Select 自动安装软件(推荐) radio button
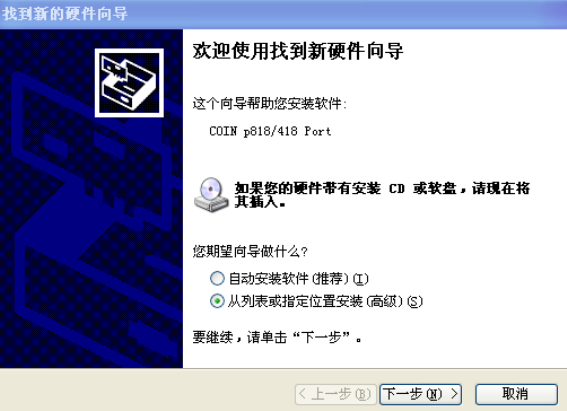 point(217,278)
